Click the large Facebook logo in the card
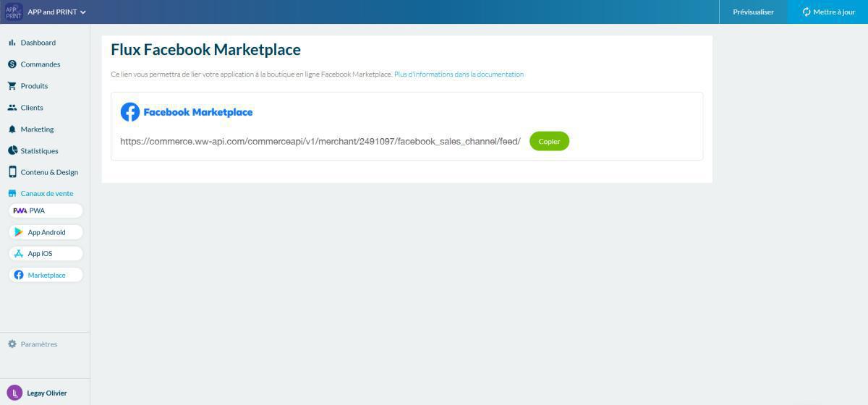The image size is (868, 405). tap(130, 112)
